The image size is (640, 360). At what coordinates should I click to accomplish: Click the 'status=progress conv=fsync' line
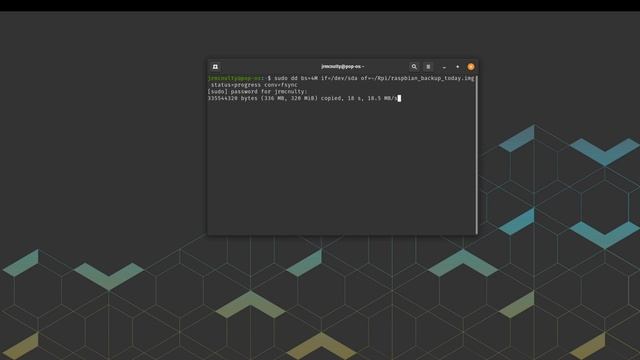pyautogui.click(x=254, y=85)
